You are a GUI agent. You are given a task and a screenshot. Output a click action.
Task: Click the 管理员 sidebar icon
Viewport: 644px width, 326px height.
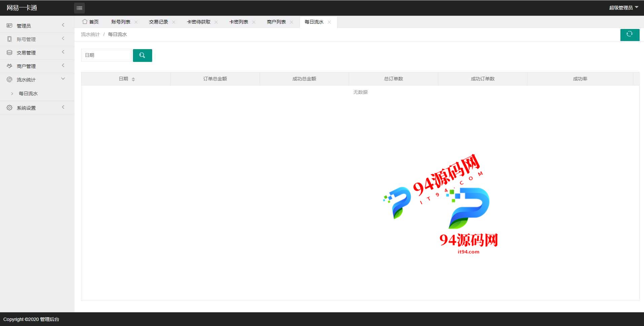pos(9,26)
